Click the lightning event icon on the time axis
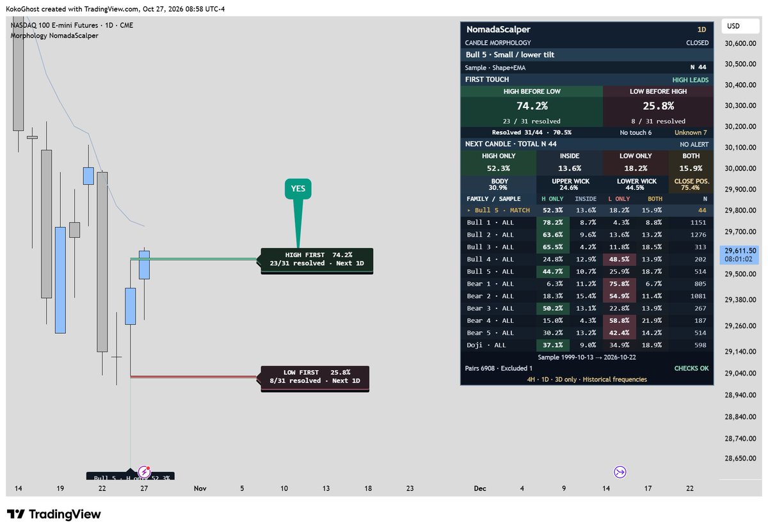 coord(145,473)
